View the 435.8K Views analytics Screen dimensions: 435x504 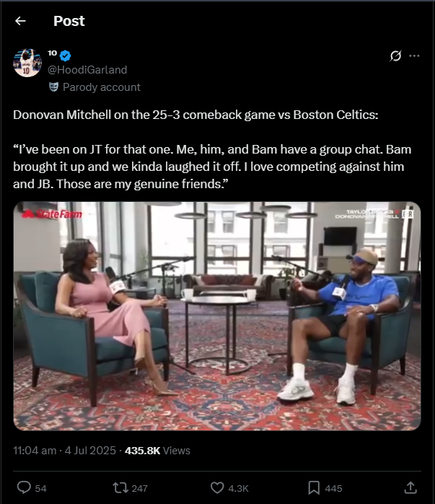pyautogui.click(x=157, y=451)
